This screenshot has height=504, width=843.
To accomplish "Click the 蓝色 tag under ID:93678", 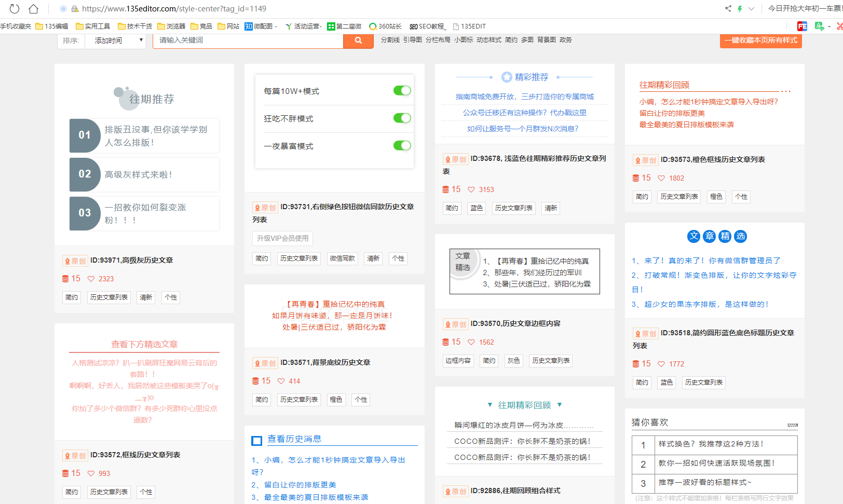I will [x=477, y=208].
